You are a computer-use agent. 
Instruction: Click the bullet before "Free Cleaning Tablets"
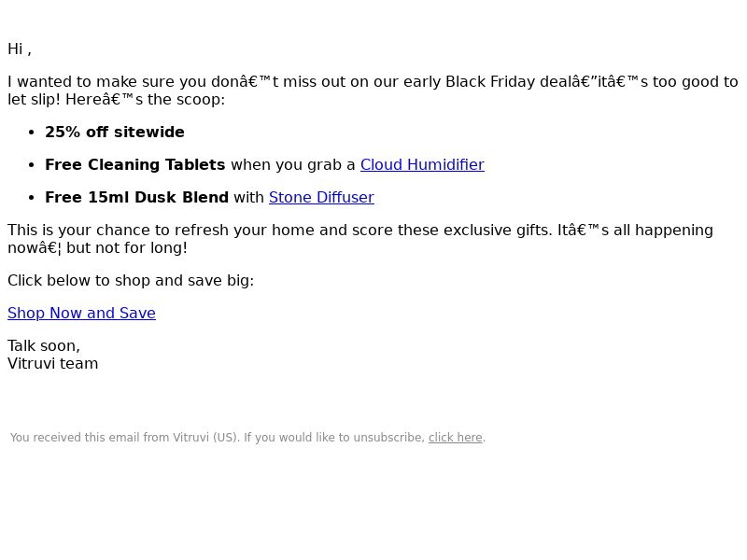tap(32, 165)
